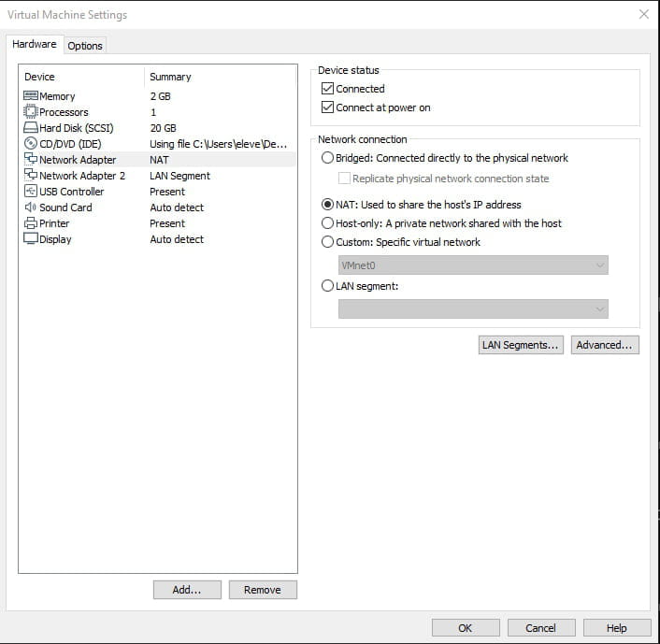Image resolution: width=660 pixels, height=644 pixels.
Task: Click the Device column header
Action: pyautogui.click(x=39, y=77)
